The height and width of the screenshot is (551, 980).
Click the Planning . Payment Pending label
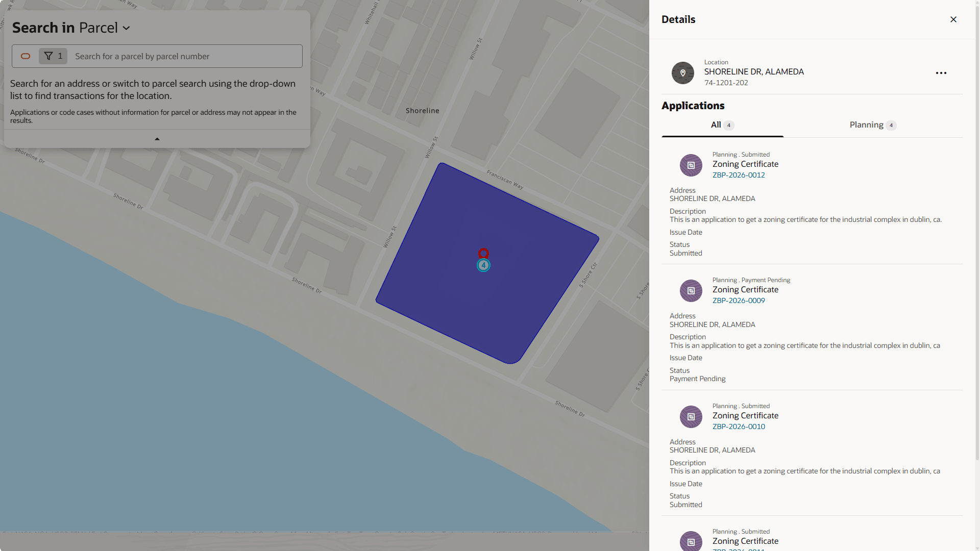click(751, 280)
